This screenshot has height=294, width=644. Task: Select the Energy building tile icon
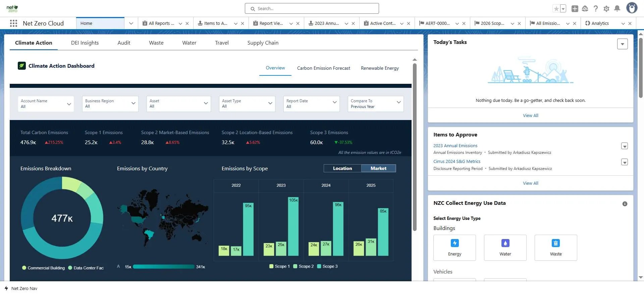pos(454,243)
